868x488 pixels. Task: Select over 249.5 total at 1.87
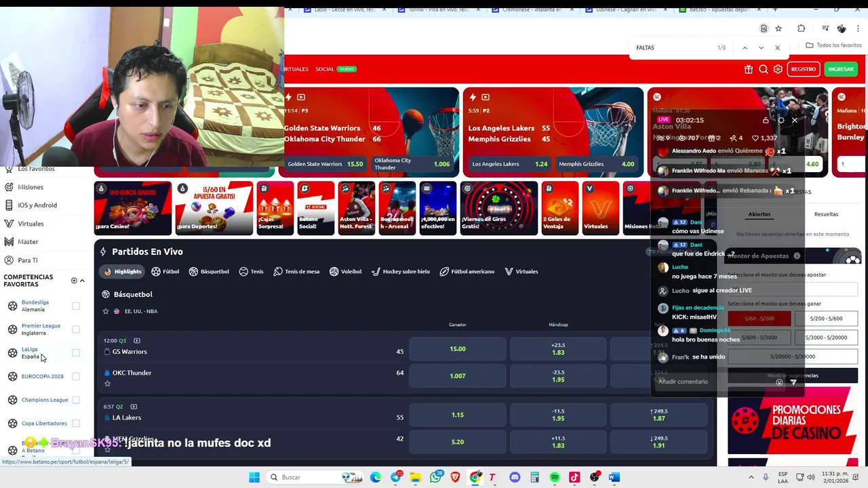[x=659, y=415]
